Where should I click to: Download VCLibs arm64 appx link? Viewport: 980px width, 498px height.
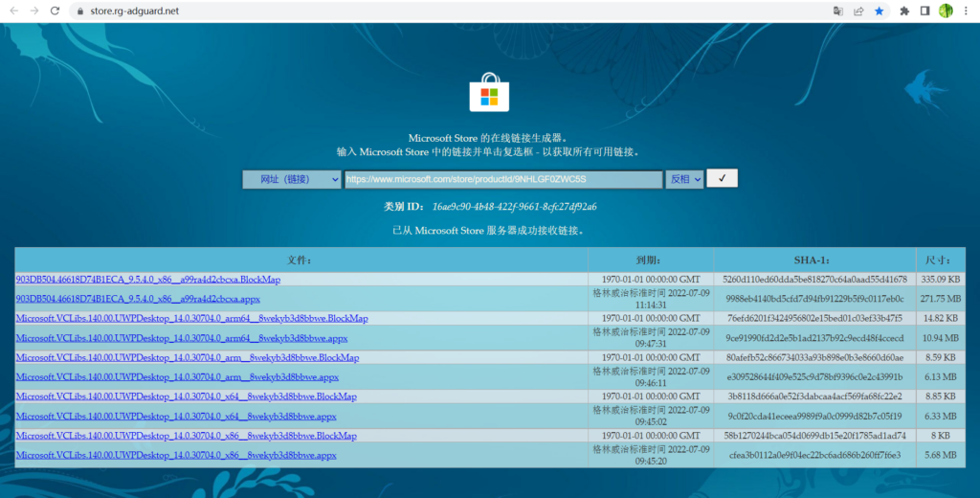(x=182, y=338)
